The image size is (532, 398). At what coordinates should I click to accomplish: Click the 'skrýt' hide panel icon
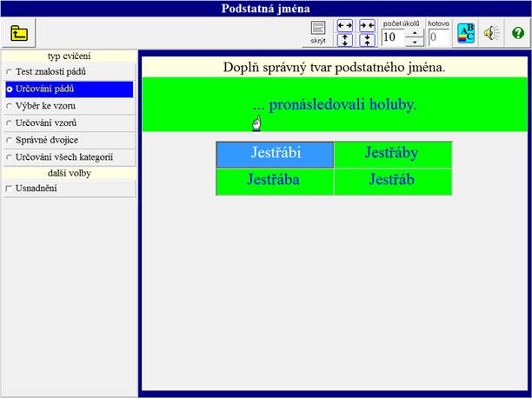click(318, 33)
